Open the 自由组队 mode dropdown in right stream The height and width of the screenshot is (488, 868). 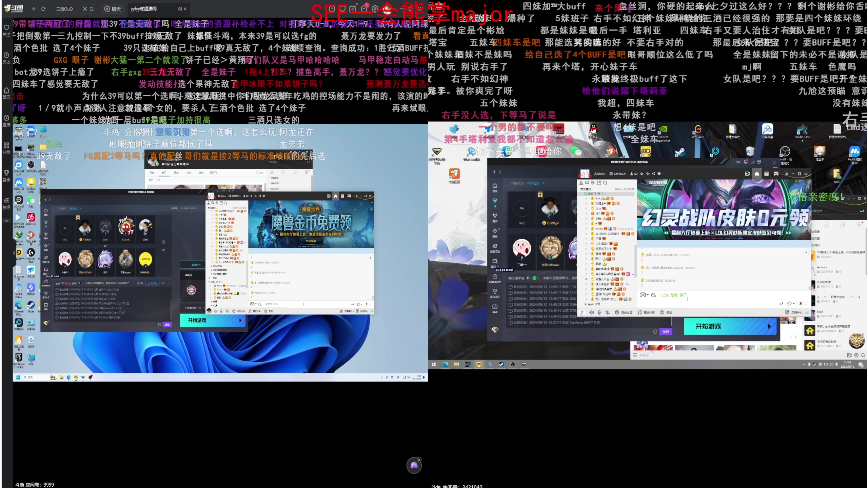pos(536,183)
